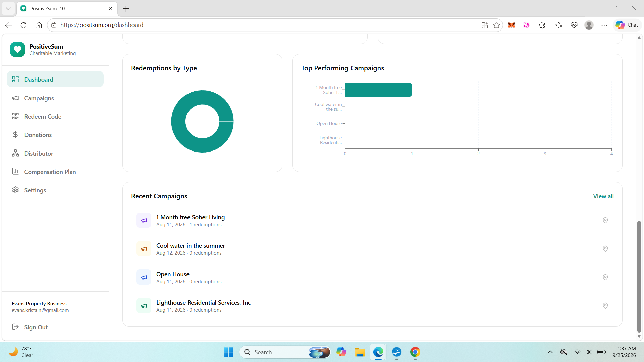Click location pin for Cool water in the summer
Viewport: 644px width, 362px height.
point(605,249)
